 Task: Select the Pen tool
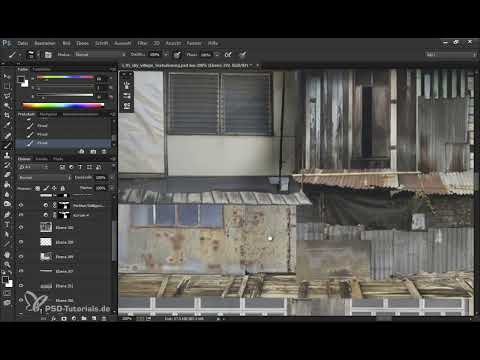[x=7, y=214]
